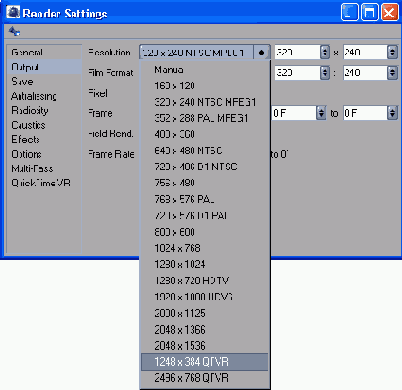
Task: Switch to the Antialiasing page
Action: (34, 96)
